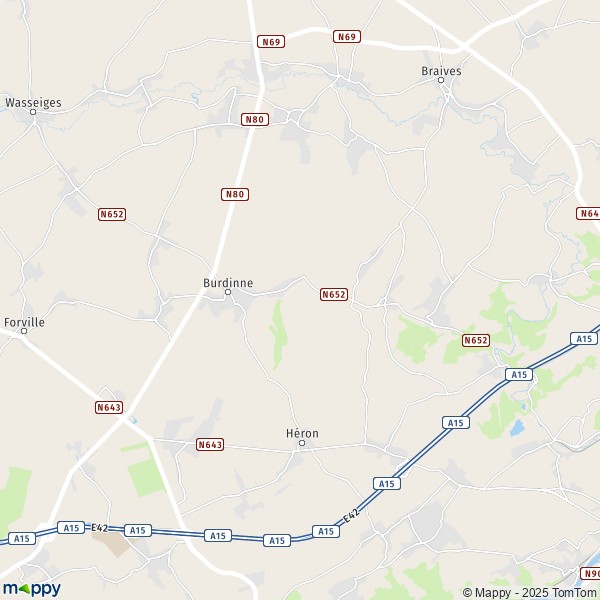This screenshot has height=600, width=600.
Task: Click the Braives place label
Action: coord(441,71)
